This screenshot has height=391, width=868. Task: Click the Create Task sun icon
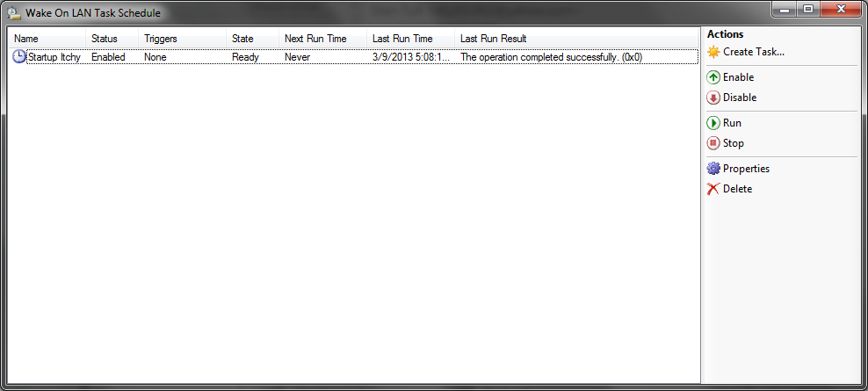pos(713,52)
